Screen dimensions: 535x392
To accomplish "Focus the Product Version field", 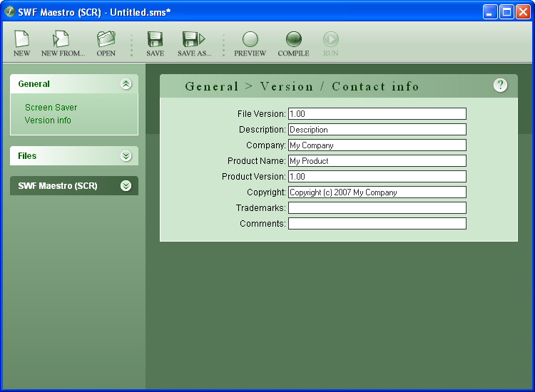I will [377, 177].
